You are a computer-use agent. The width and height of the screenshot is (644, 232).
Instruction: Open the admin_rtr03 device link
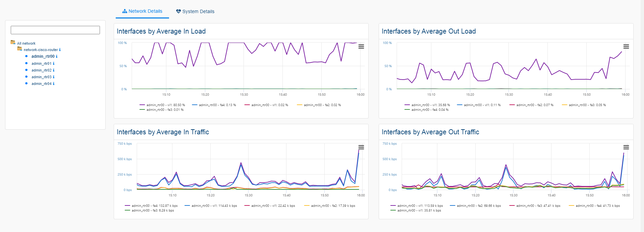pos(41,77)
